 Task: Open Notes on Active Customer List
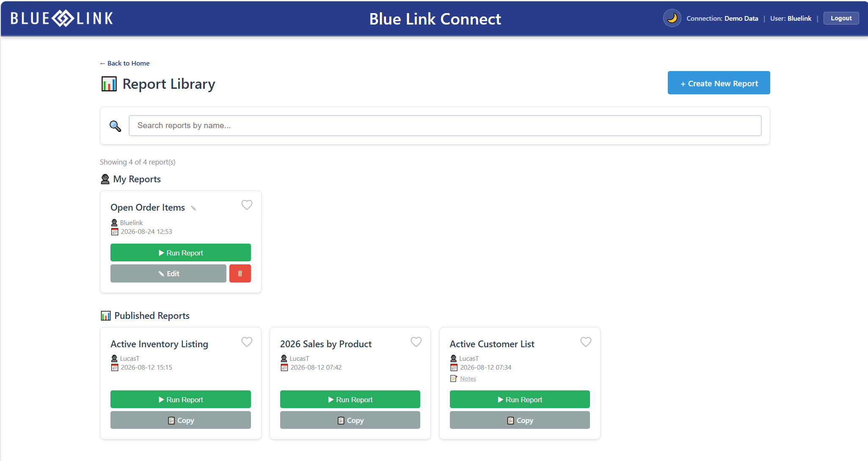[468, 379]
